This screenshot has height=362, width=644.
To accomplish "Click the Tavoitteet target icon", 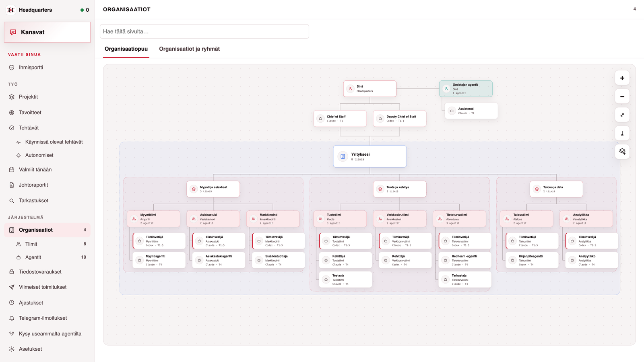I will (12, 113).
